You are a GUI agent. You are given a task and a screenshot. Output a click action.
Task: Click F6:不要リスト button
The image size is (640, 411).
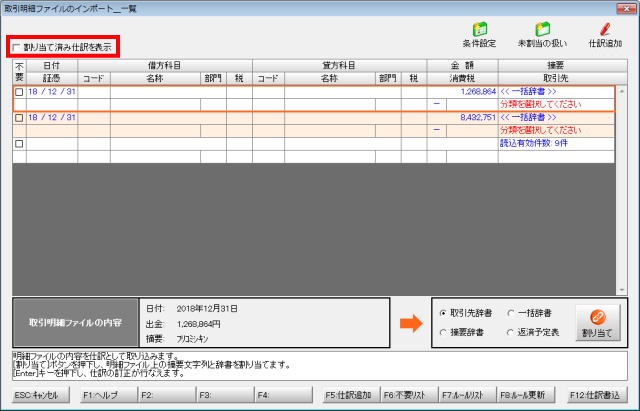pyautogui.click(x=409, y=395)
